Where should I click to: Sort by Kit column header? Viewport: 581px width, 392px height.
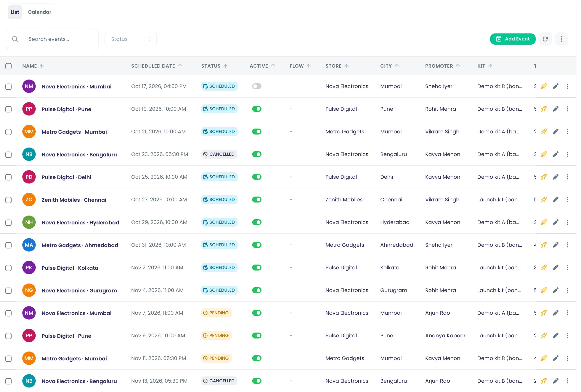485,66
